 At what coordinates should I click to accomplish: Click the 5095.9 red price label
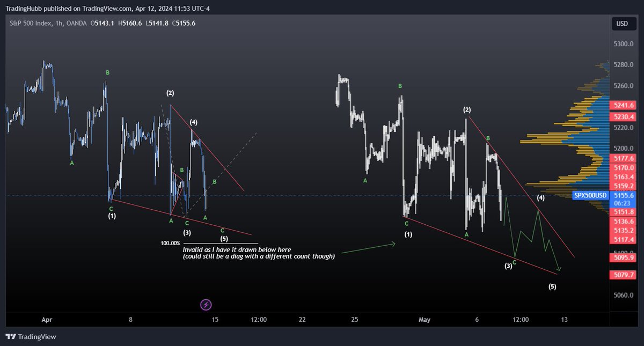[x=623, y=257]
